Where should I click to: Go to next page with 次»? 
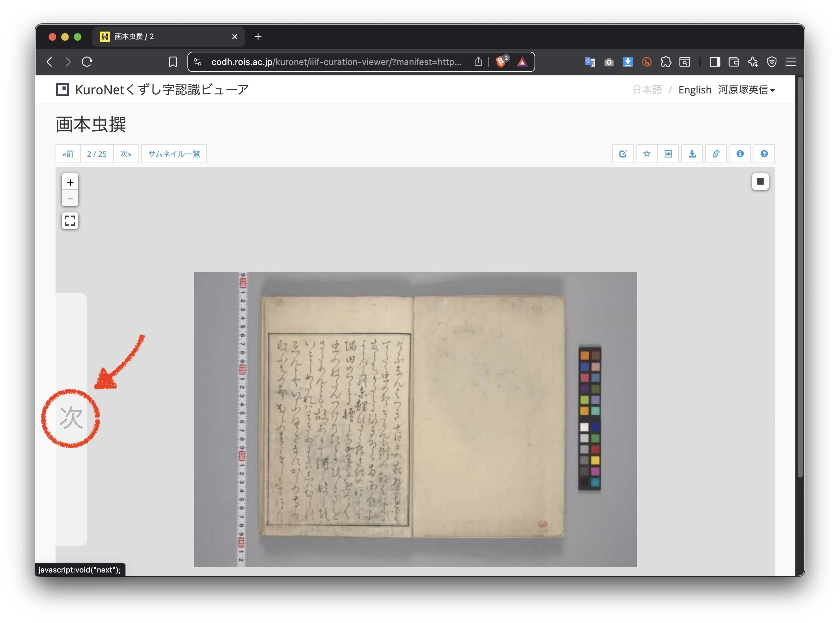pyautogui.click(x=126, y=154)
